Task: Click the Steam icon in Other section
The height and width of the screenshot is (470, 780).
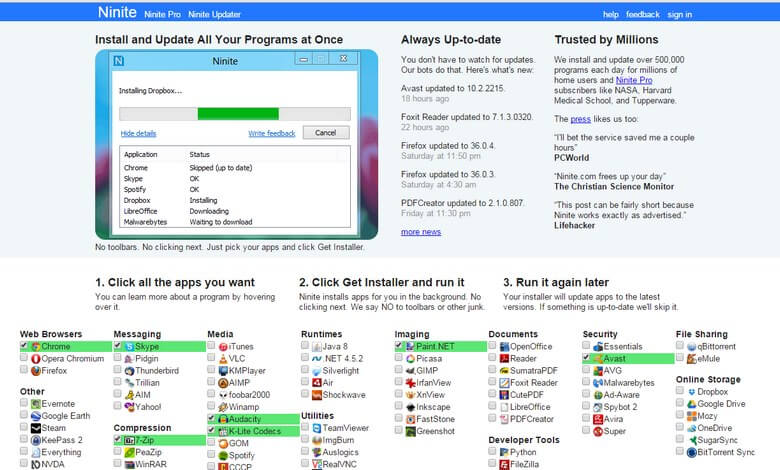Action: tap(35, 428)
